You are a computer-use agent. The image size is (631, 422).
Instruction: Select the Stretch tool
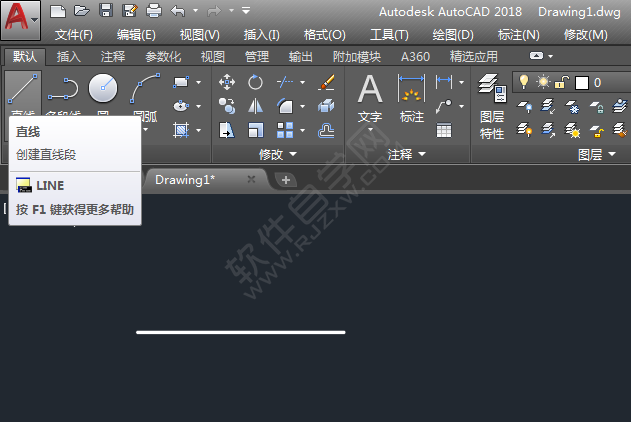(x=227, y=130)
